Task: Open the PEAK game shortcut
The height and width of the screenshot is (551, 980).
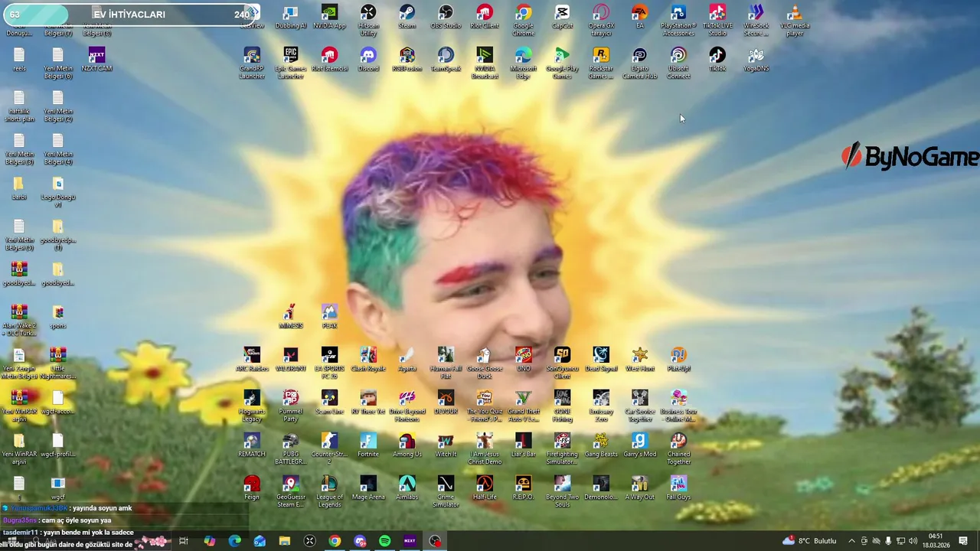Action: (x=329, y=317)
